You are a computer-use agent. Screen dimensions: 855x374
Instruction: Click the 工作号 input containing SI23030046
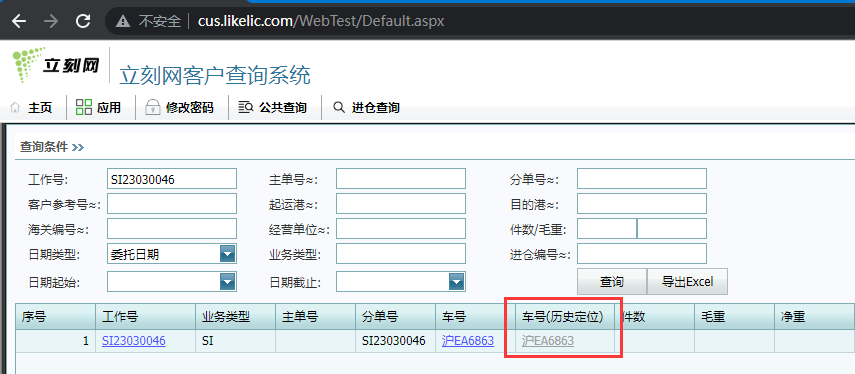click(x=172, y=179)
